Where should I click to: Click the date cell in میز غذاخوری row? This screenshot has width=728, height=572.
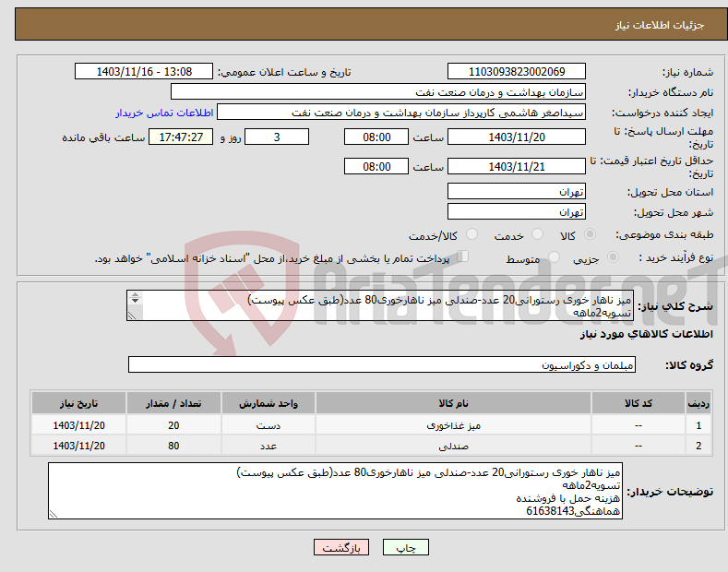pyautogui.click(x=79, y=425)
